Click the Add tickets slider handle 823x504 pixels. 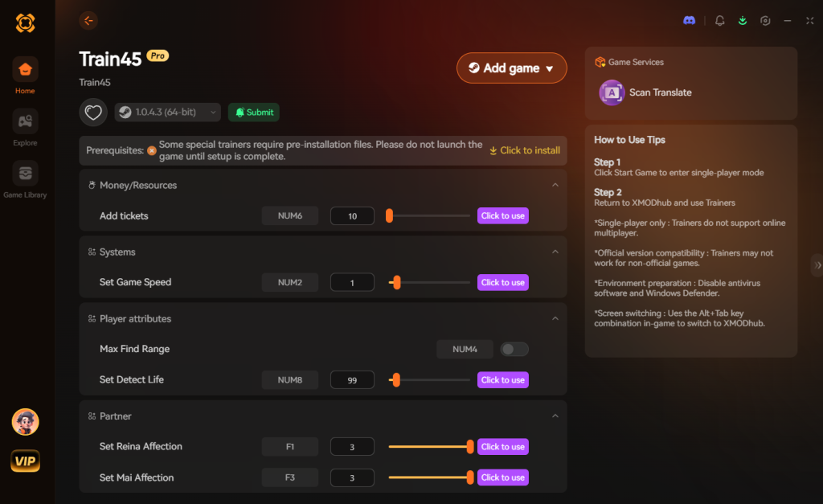390,215
